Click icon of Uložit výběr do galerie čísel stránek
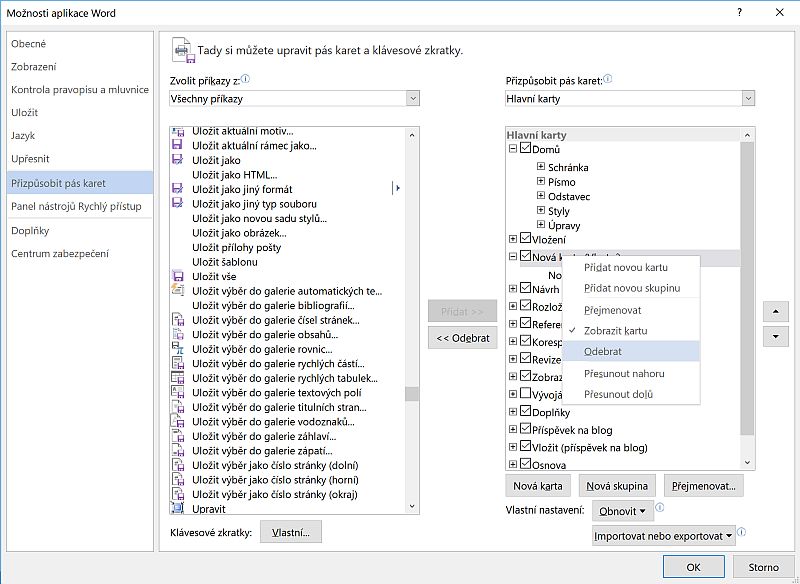This screenshot has height=584, width=800. 178,320
